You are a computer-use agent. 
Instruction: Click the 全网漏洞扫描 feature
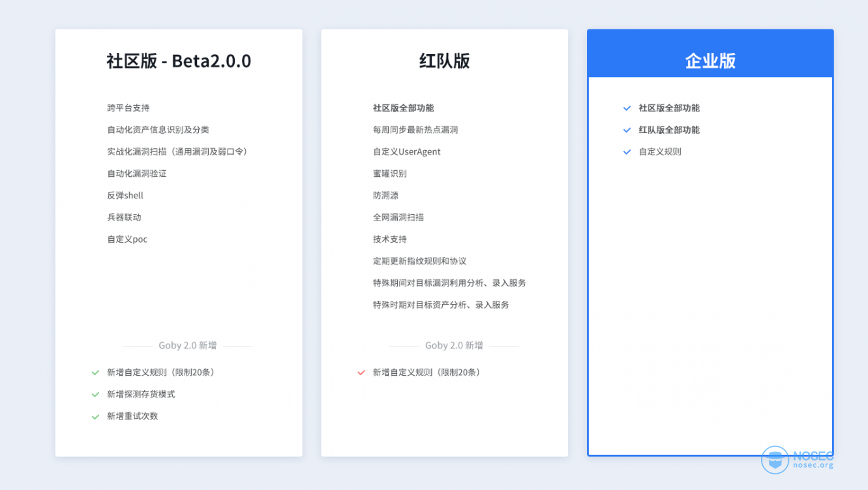coord(398,217)
